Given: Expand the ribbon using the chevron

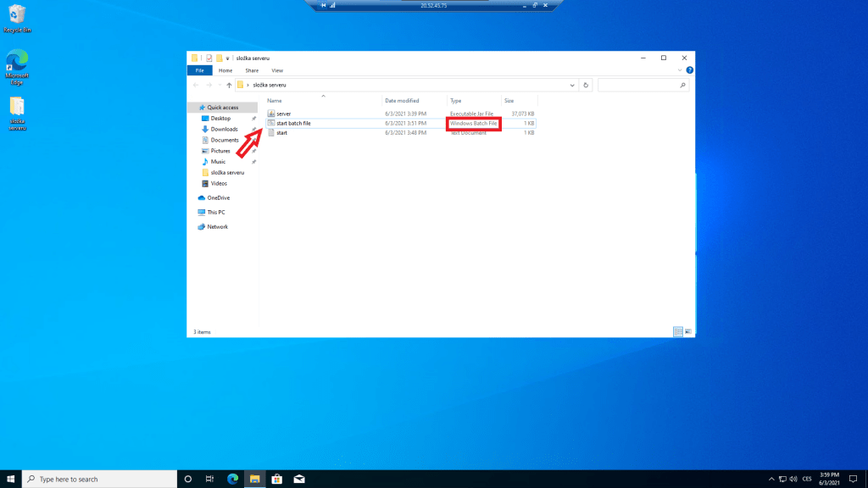Looking at the screenshot, I should pos(681,70).
